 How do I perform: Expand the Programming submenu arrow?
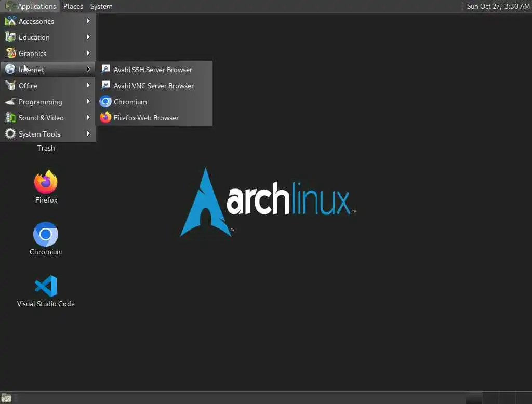[x=88, y=101]
